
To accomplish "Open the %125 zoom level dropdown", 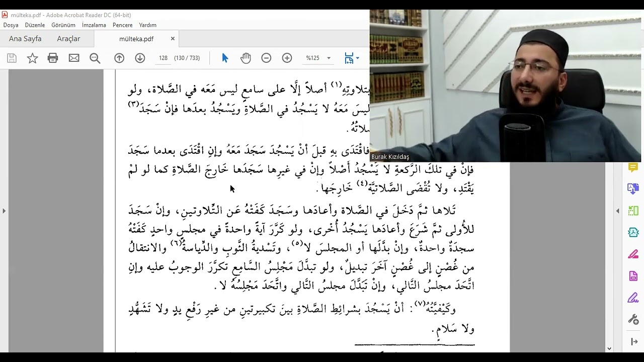I will coord(318,58).
